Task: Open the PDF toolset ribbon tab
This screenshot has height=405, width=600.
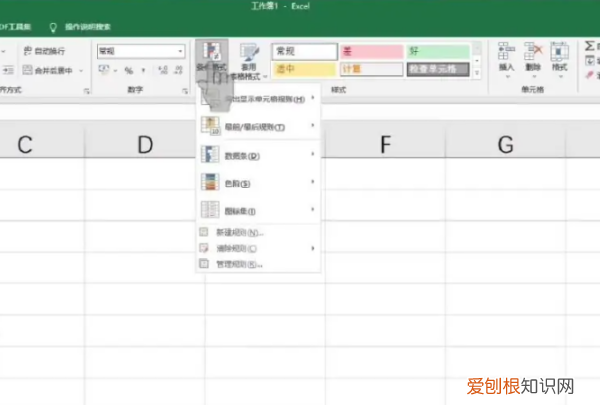Action: point(15,27)
